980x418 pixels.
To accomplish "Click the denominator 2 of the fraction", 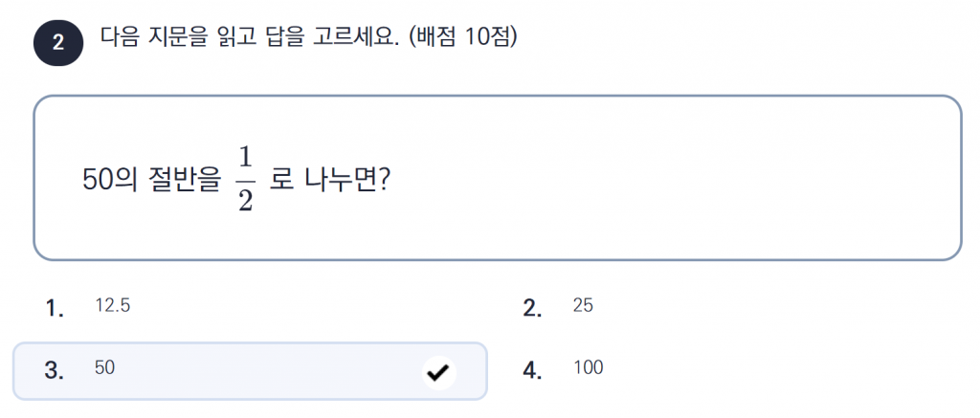I will pyautogui.click(x=245, y=198).
